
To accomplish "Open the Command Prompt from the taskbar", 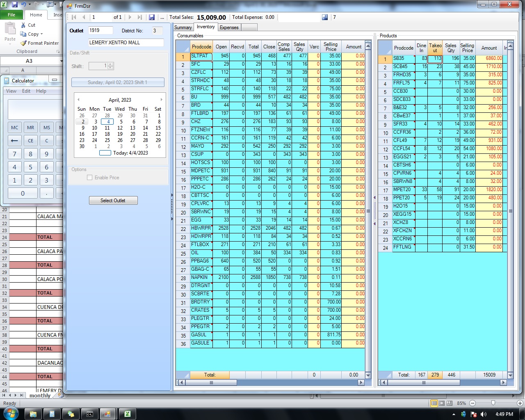I will (x=89, y=414).
